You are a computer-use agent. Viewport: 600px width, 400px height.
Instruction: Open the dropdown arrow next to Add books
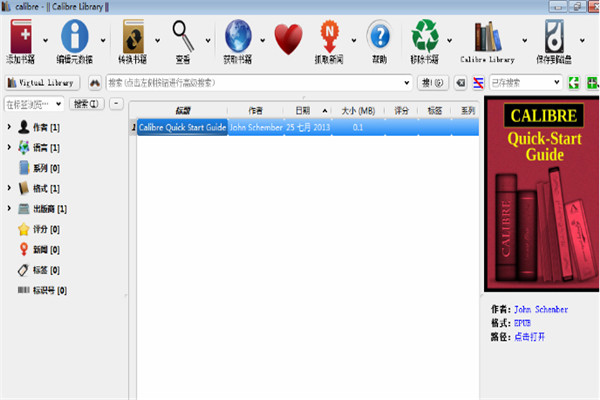coord(46,40)
